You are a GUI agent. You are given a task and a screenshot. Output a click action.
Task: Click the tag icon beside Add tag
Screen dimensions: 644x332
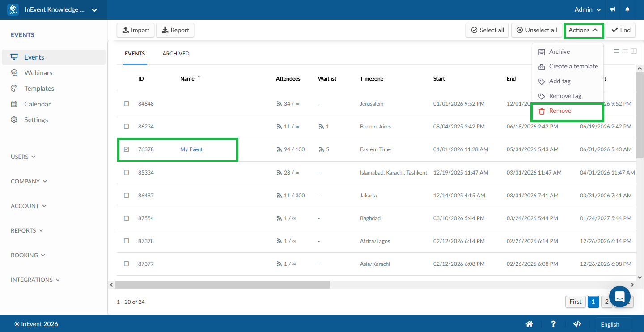coord(542,81)
